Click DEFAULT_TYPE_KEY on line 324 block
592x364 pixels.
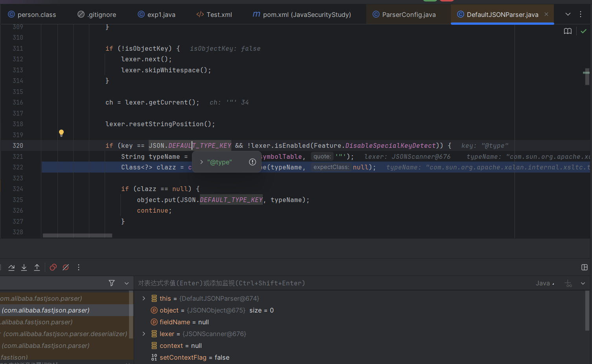(231, 200)
